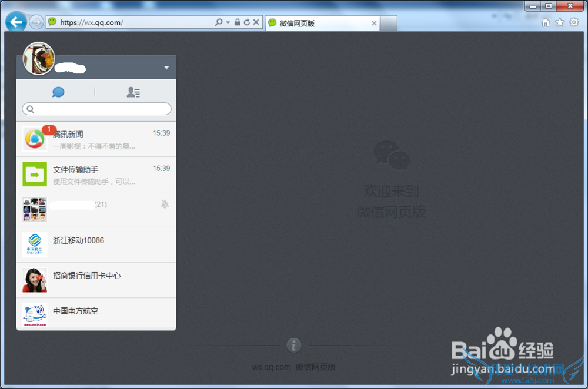Open the 腾讯新闻 conversation
588x389 pixels.
click(x=96, y=139)
